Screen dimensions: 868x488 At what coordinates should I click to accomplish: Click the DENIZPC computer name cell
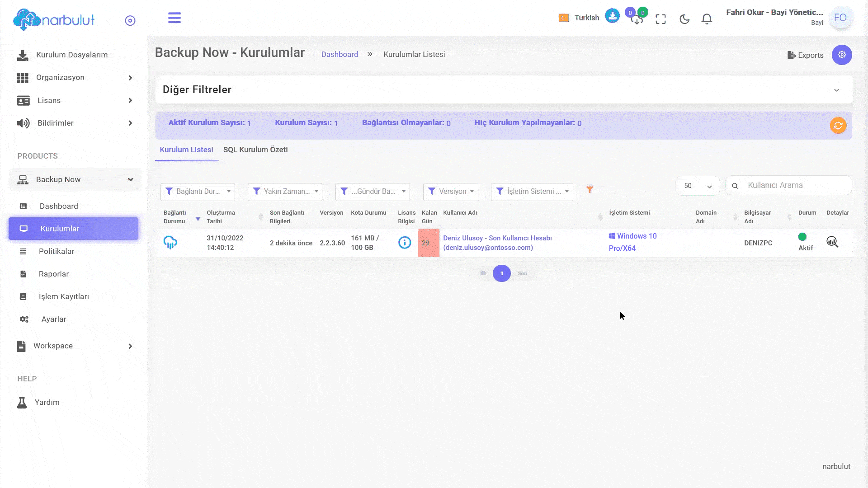click(758, 243)
